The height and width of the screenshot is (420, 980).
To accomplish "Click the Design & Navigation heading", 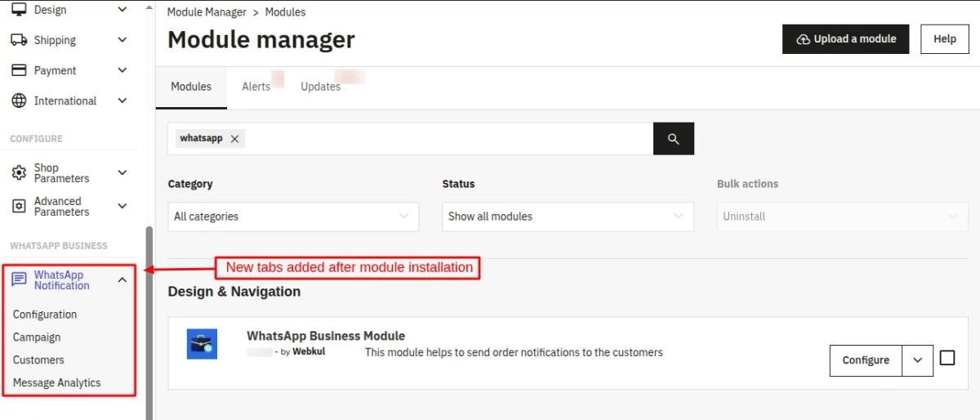I will coord(234,292).
